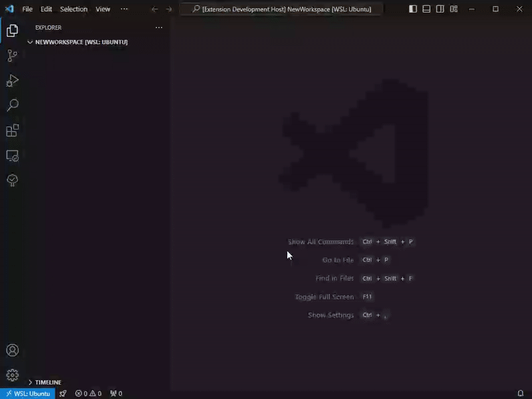Go back using the left arrow

pyautogui.click(x=155, y=9)
